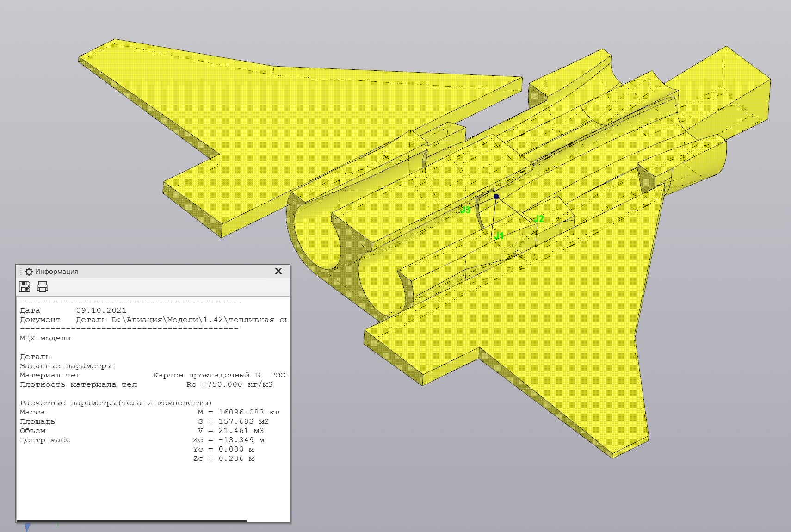Click the dotted grip handle of Информация panel

(20, 272)
